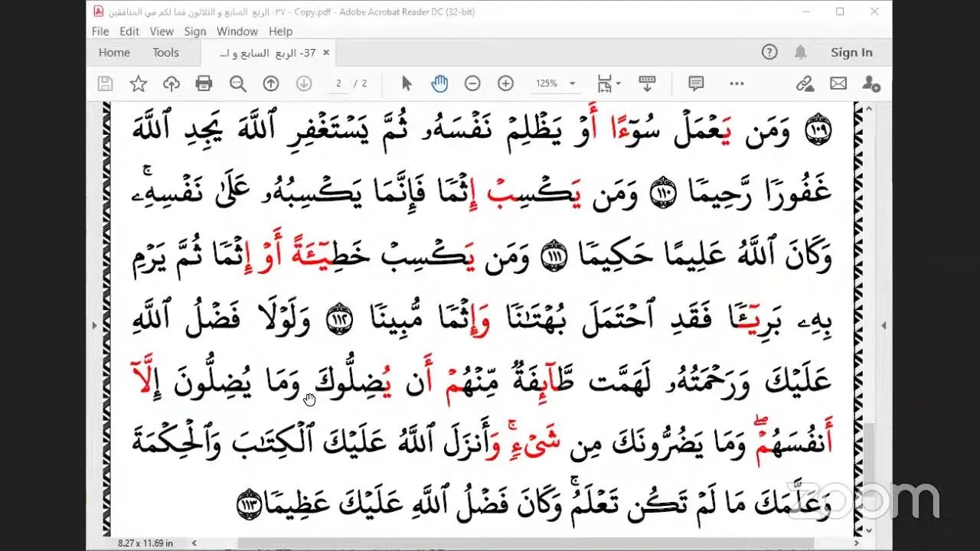Go to the previous page
The height and width of the screenshot is (551, 980).
pos(271,83)
